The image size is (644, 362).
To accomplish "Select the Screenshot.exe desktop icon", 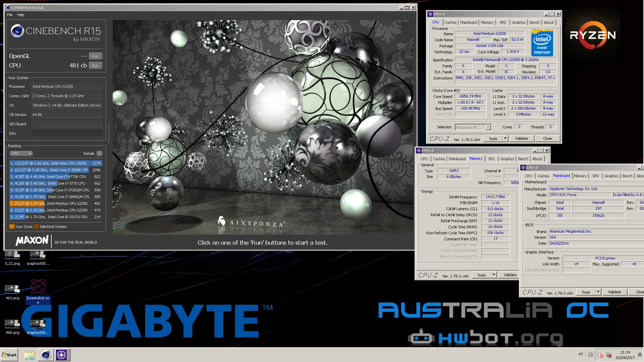I will 38,292.
